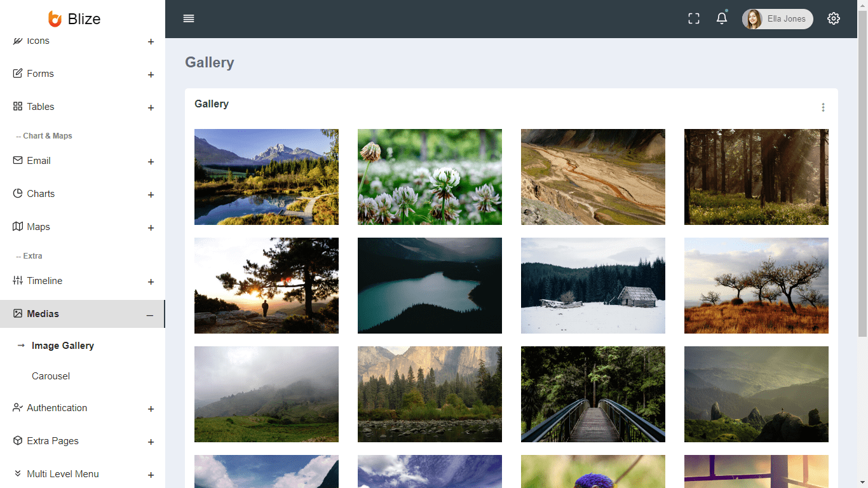Open the sandy riverbed canyon photo
This screenshot has height=488, width=868.
tap(593, 177)
